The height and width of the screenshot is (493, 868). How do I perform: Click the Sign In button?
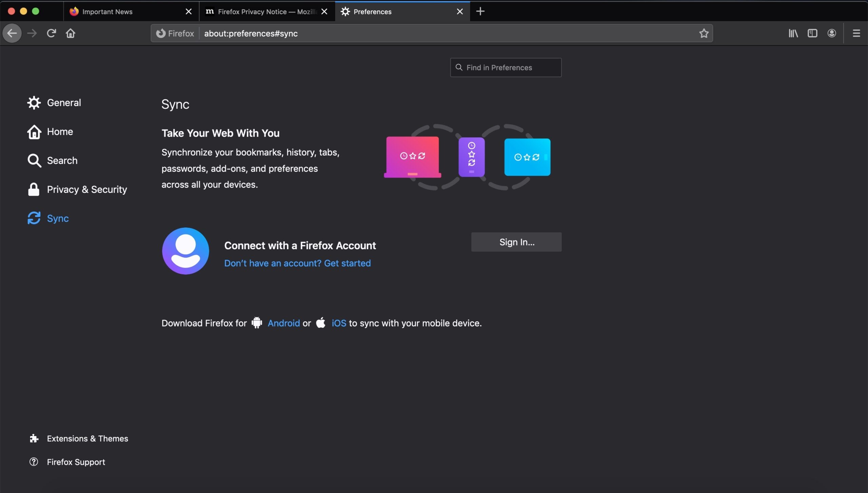pyautogui.click(x=516, y=241)
